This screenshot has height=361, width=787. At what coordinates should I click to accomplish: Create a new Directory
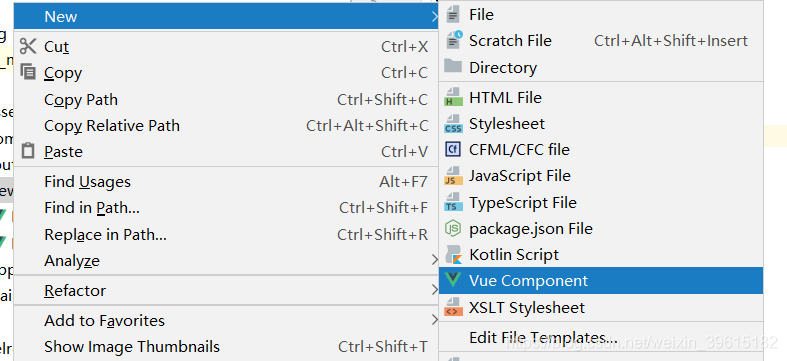[x=601, y=67]
